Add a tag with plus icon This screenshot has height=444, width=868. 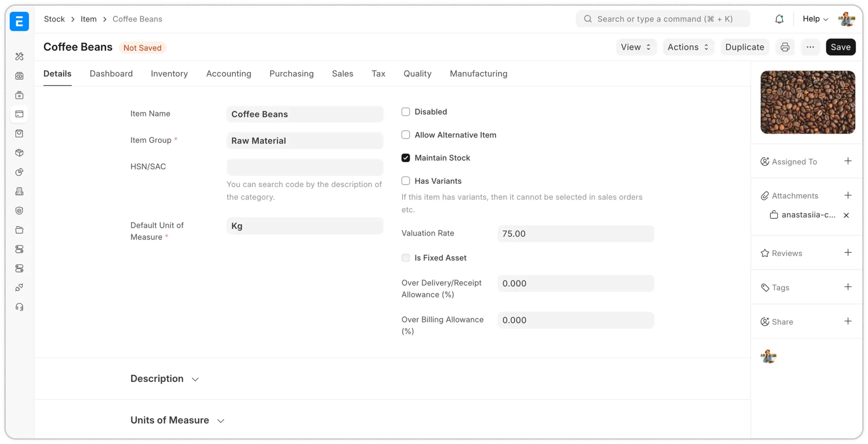(848, 287)
